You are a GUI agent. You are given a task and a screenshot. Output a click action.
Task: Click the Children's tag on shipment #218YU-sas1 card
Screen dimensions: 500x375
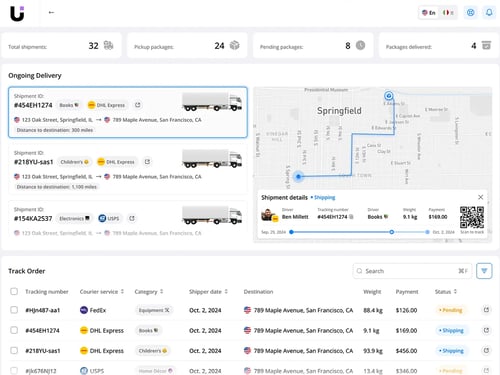point(74,162)
